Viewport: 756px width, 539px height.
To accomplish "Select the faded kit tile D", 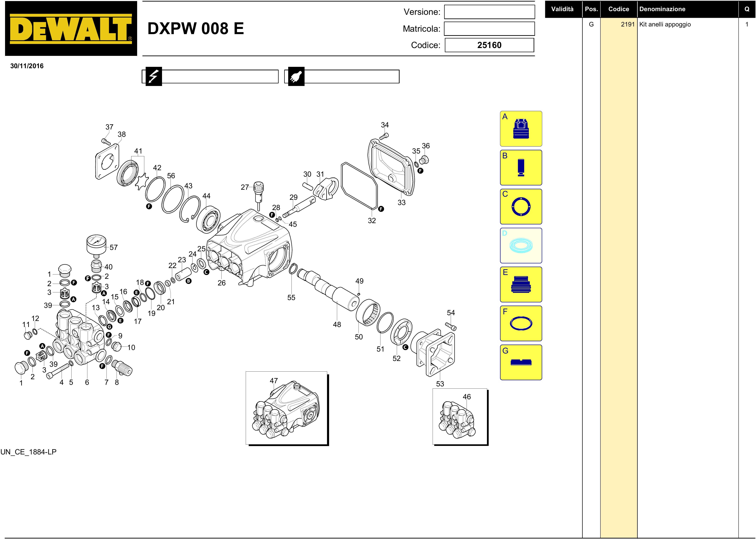I will point(521,246).
